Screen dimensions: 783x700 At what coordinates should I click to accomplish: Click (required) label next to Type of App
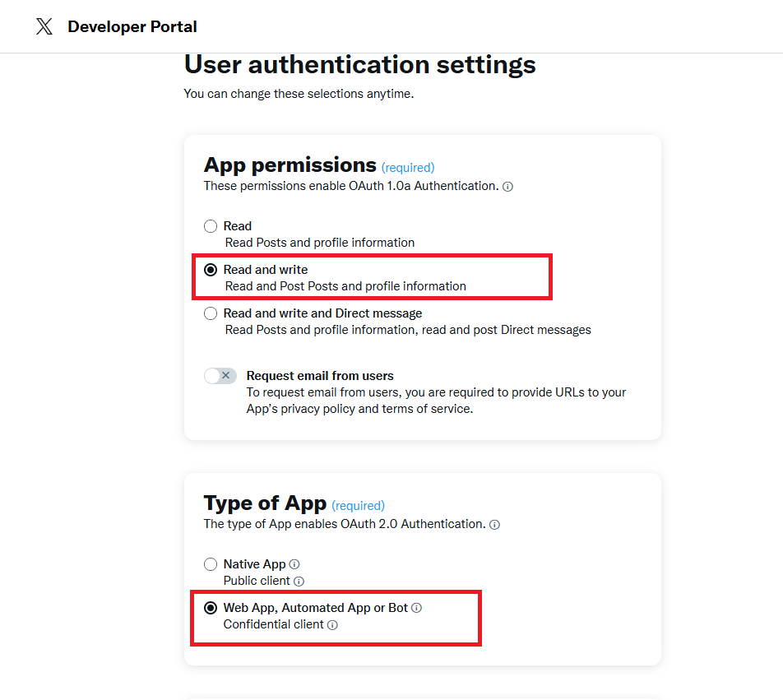[x=358, y=505]
